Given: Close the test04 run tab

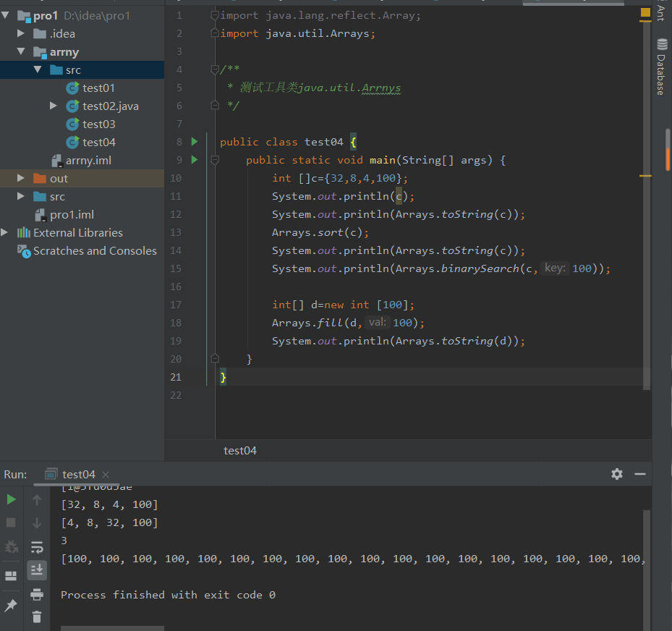Looking at the screenshot, I should pos(106,475).
